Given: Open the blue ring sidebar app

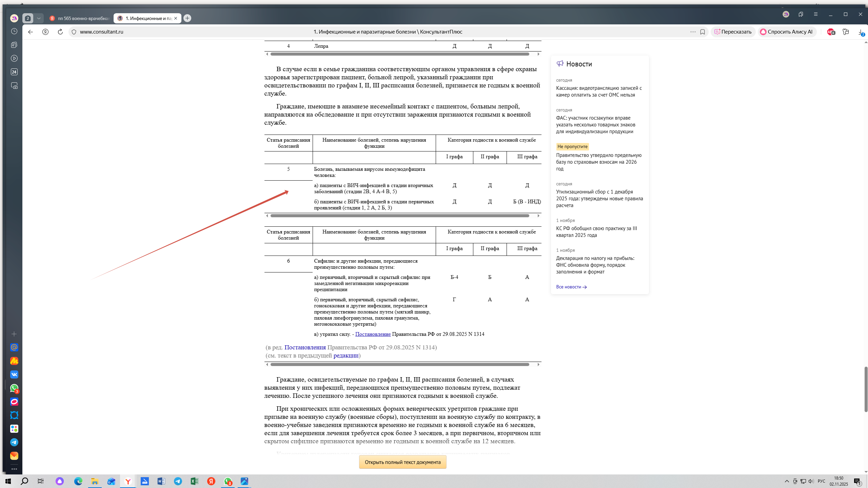Looking at the screenshot, I should click(14, 415).
